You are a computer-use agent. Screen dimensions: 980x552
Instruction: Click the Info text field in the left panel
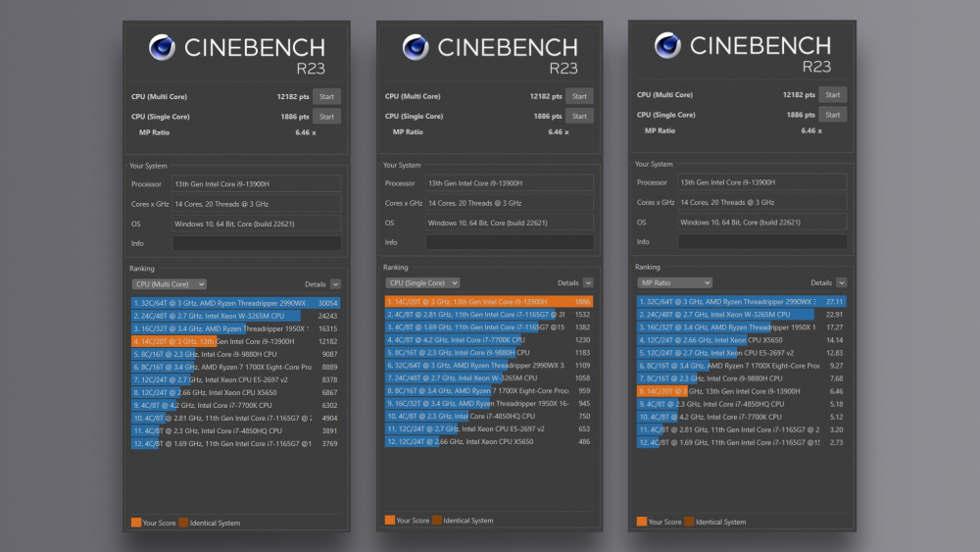257,243
